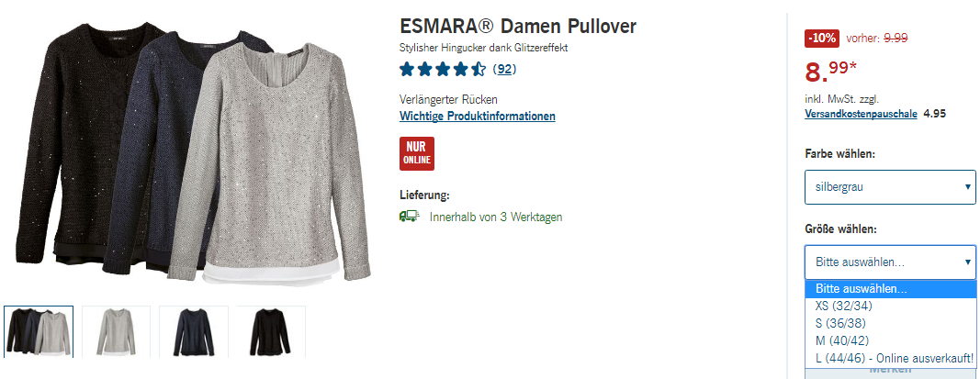Open Wichtige Produktinformationen link
980x379 pixels.
pyautogui.click(x=478, y=117)
